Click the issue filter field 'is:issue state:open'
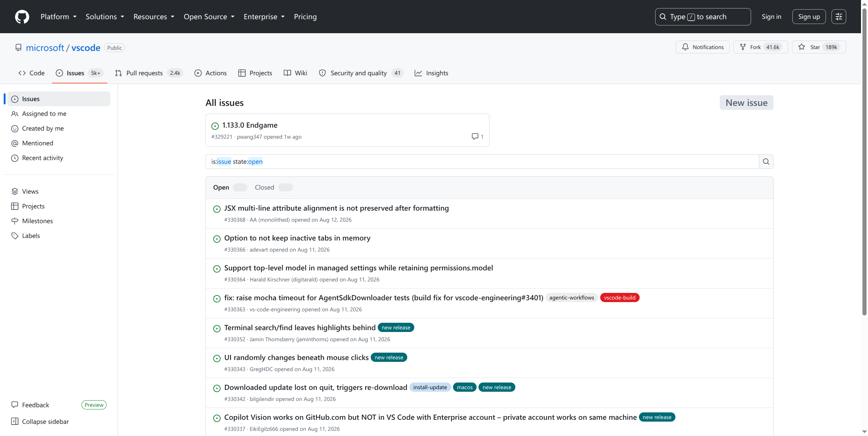 pos(482,162)
